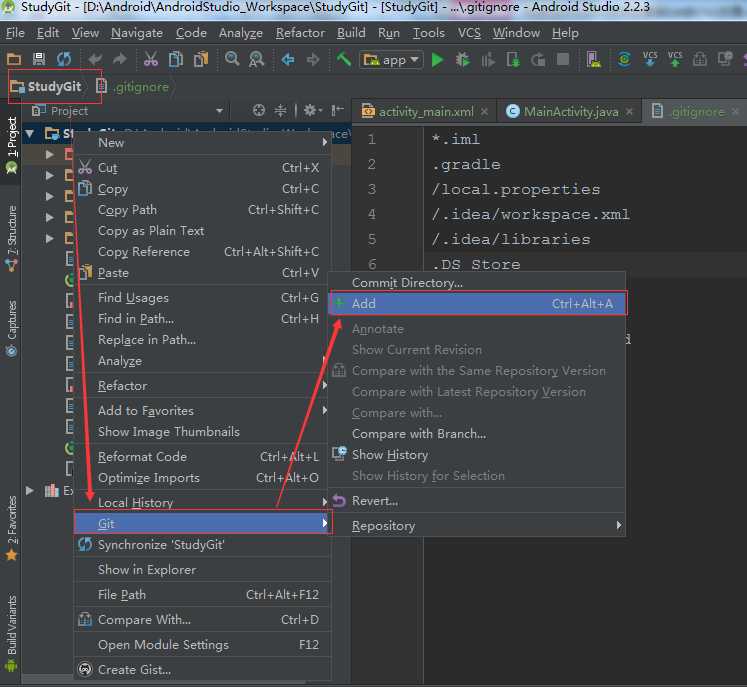Select Add in the Git submenu
The width and height of the screenshot is (747, 687).
pos(477,303)
